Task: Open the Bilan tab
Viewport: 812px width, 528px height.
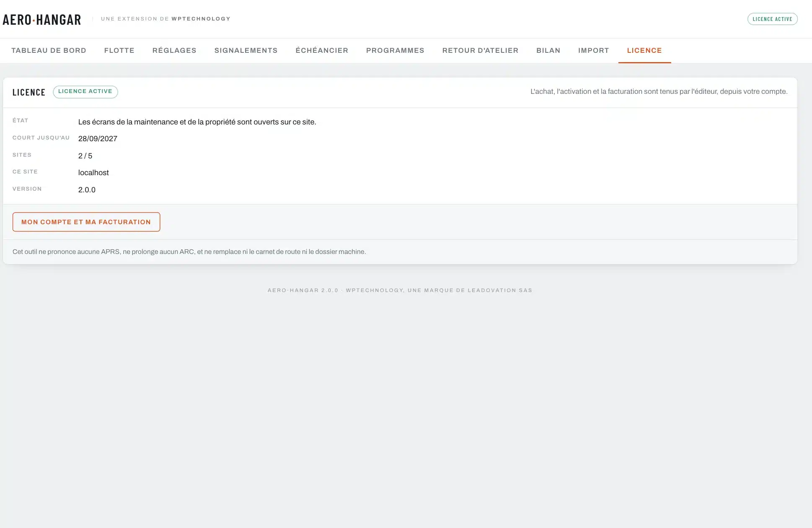Action: 548,51
